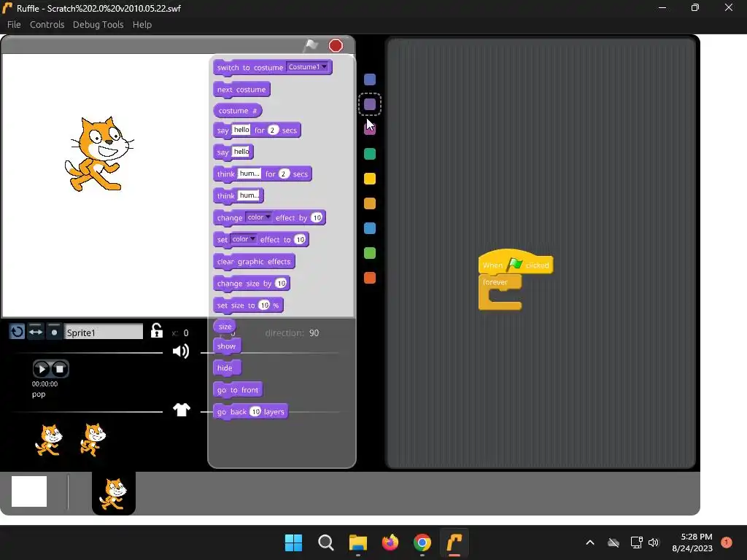Click the 'When flag clicked' hat block
The image size is (747, 560).
[516, 262]
